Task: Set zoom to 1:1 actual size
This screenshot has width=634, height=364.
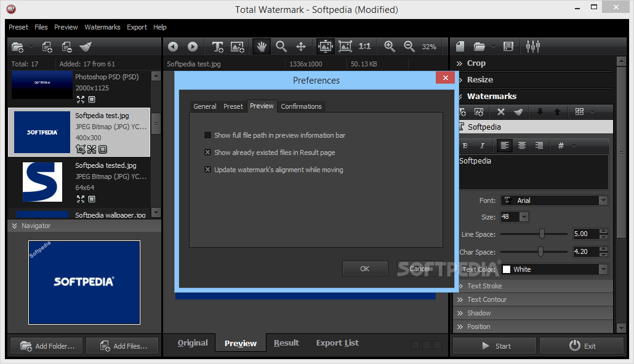Action: (365, 47)
